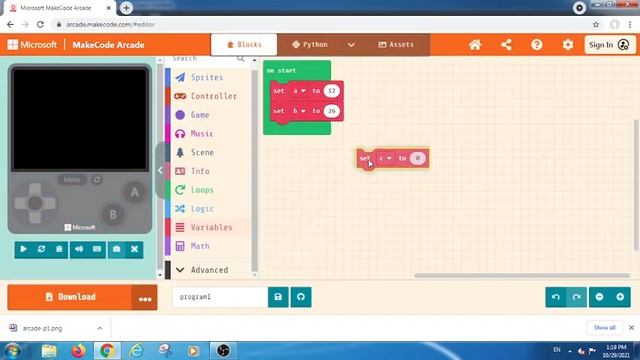Viewport: 640px width, 360px height.
Task: Zoom in on the workspace
Action: (x=620, y=297)
